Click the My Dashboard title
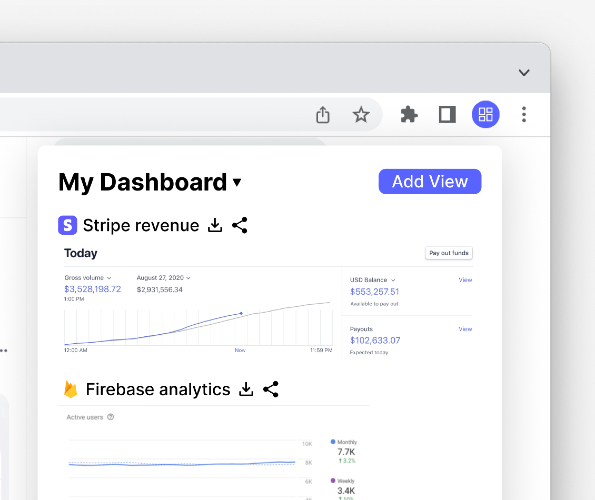Screen dimensions: 595x500 coord(142,182)
